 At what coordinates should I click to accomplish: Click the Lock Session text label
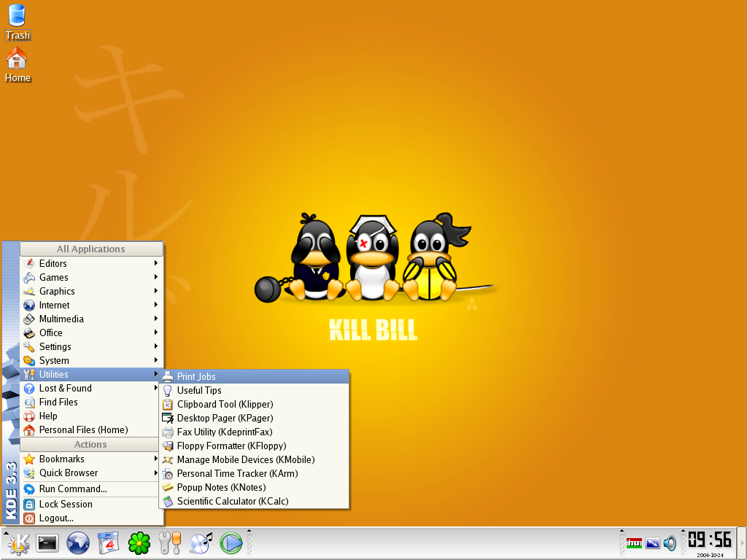point(66,504)
